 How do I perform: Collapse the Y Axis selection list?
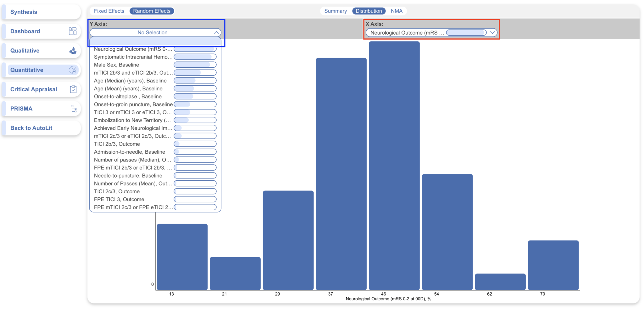click(216, 32)
